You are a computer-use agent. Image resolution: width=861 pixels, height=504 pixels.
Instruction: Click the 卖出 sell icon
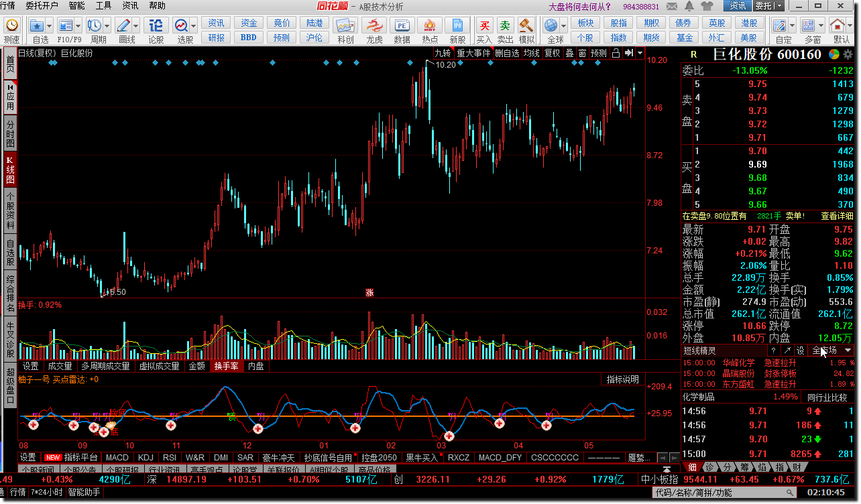coord(505,25)
